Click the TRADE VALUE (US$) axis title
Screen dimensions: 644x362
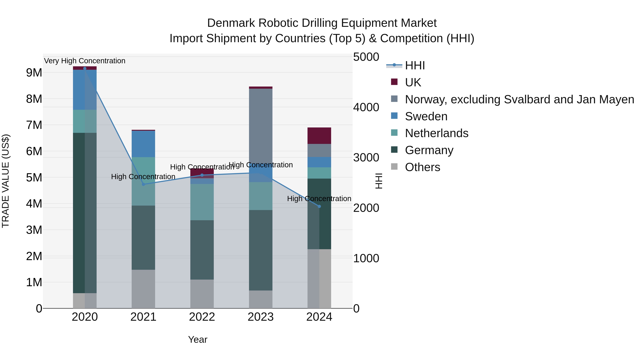click(6, 181)
